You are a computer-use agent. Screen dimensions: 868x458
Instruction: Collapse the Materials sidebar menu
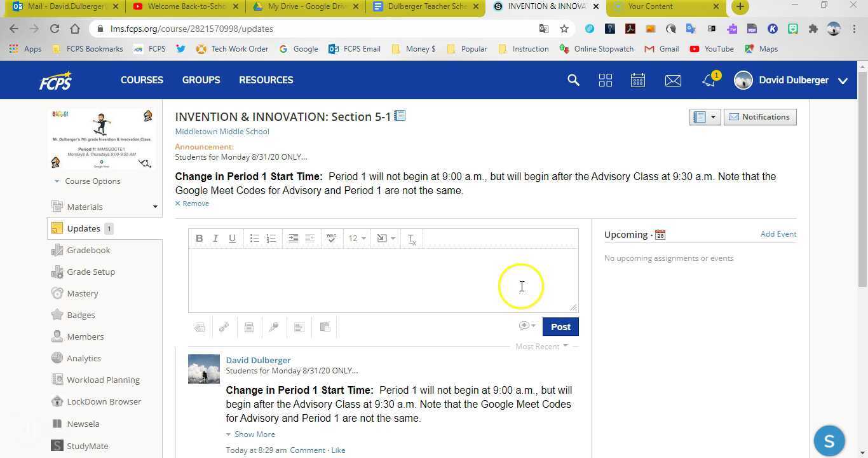point(154,206)
